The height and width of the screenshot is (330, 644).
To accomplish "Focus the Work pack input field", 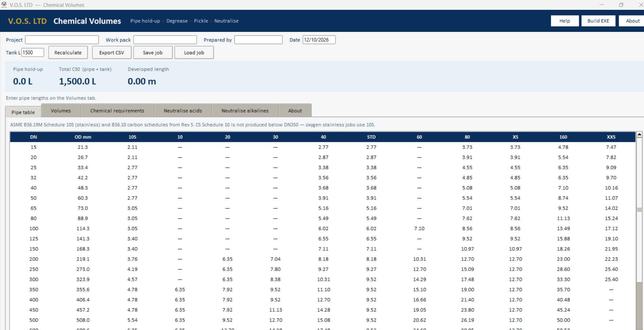I will click(x=165, y=40).
